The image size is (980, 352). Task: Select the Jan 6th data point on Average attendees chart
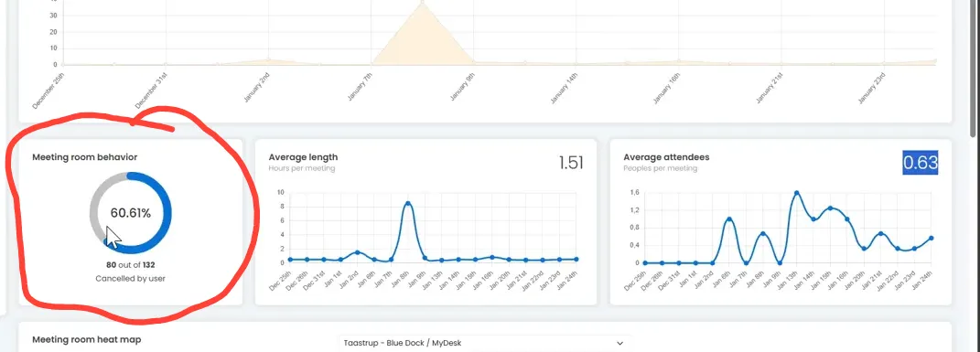728,219
